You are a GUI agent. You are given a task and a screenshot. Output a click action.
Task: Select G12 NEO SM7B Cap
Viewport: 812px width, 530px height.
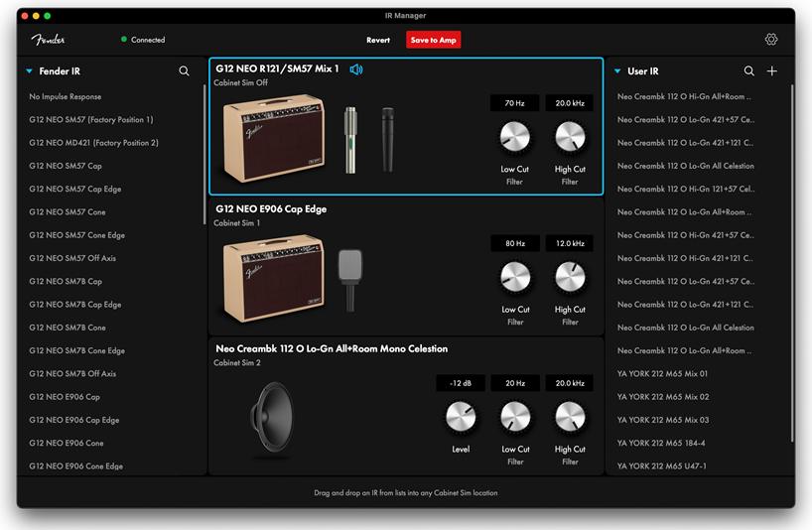pyautogui.click(x=66, y=282)
